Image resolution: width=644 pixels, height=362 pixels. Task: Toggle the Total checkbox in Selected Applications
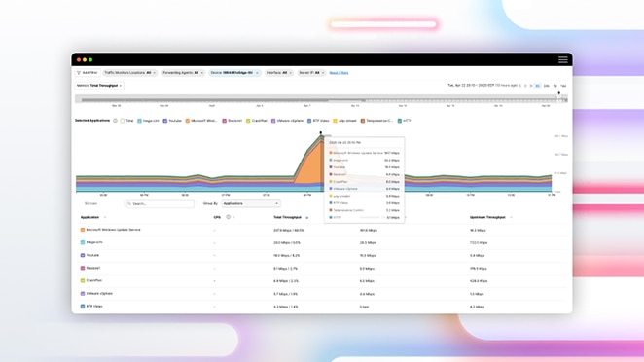click(x=123, y=121)
